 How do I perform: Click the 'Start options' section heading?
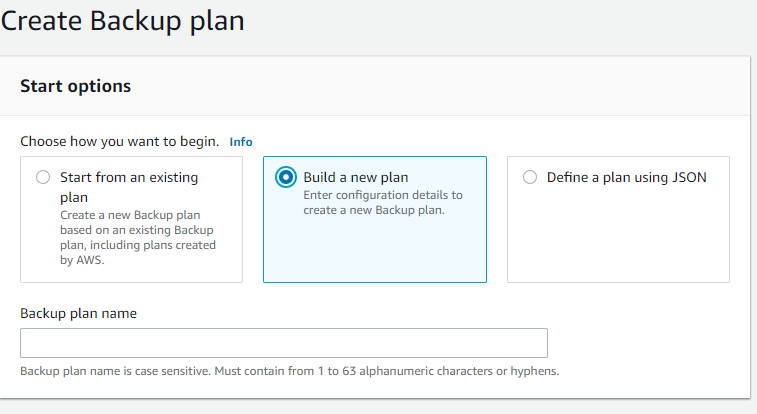click(x=75, y=86)
